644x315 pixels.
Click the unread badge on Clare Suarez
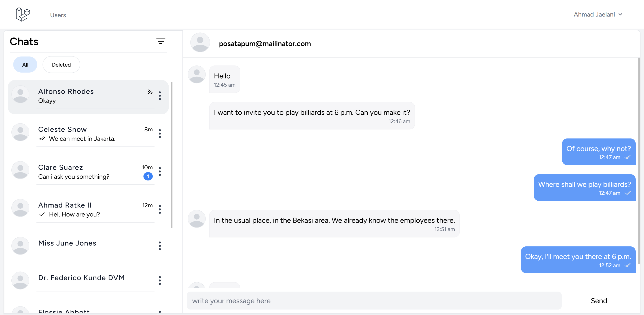(148, 176)
